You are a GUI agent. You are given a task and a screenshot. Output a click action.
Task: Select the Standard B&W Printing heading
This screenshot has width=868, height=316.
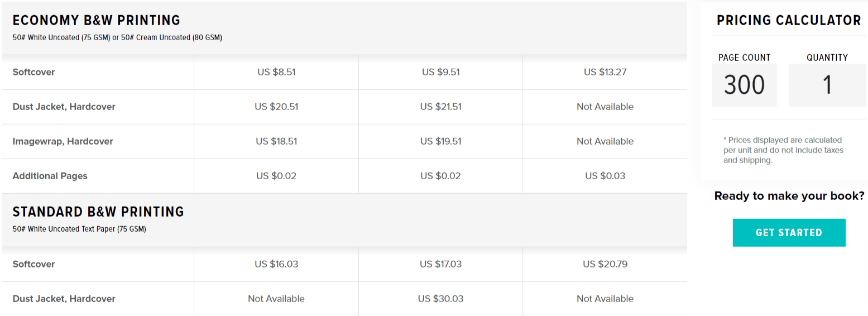98,212
